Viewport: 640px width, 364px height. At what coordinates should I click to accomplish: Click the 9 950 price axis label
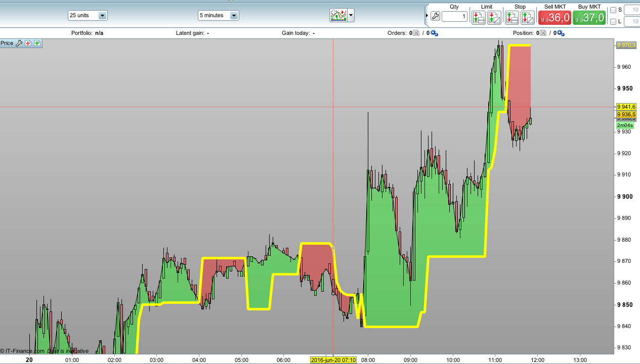(x=625, y=88)
